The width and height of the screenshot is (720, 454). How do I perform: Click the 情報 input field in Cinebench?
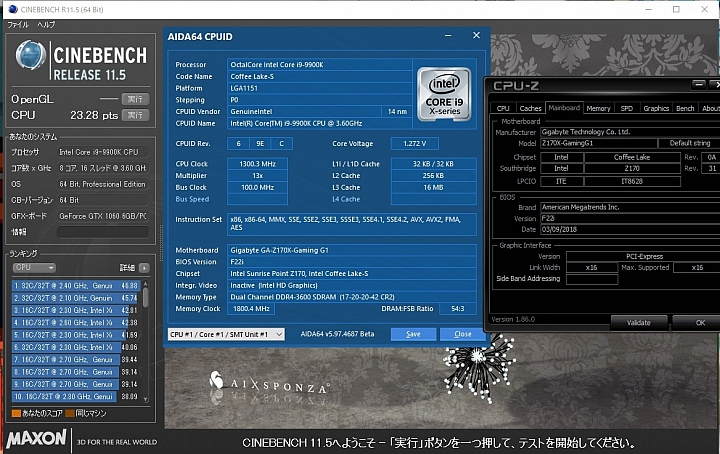click(103, 232)
